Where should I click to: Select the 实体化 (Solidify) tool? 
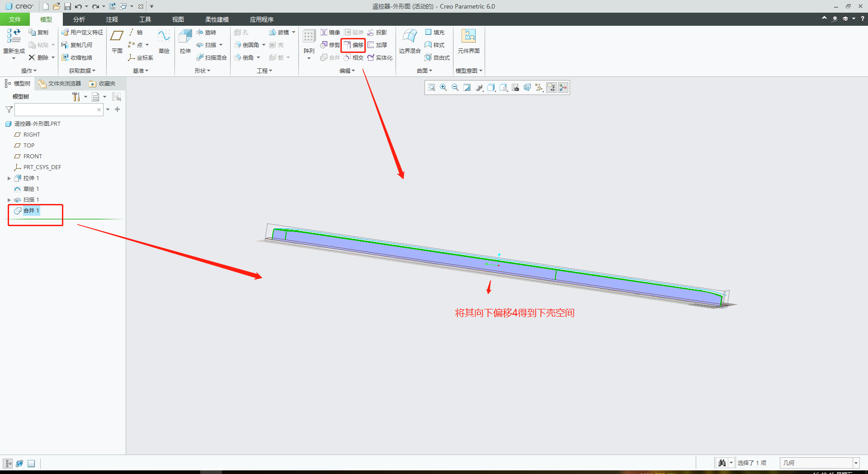click(380, 57)
